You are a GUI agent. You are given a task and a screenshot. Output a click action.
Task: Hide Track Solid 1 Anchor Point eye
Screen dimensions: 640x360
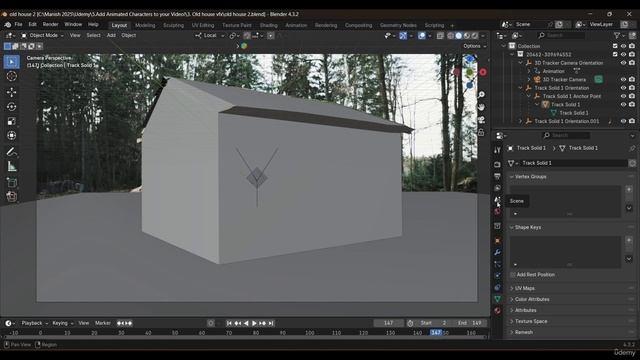click(623, 96)
